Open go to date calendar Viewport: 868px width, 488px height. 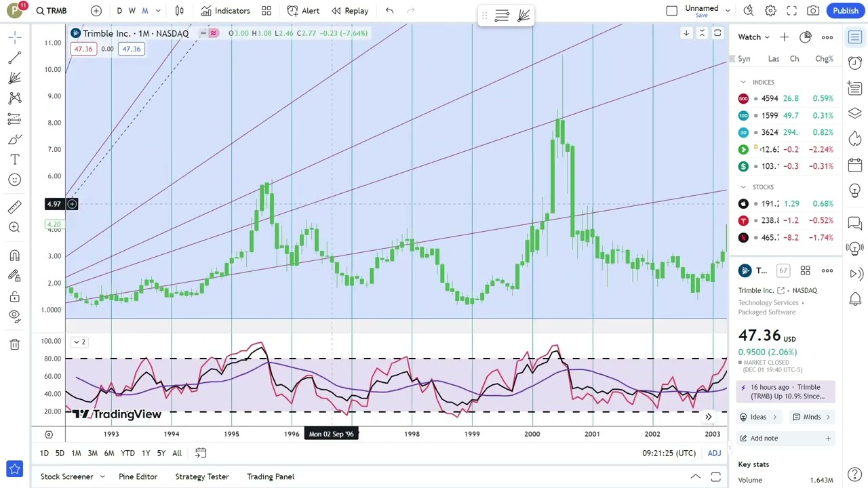201,453
